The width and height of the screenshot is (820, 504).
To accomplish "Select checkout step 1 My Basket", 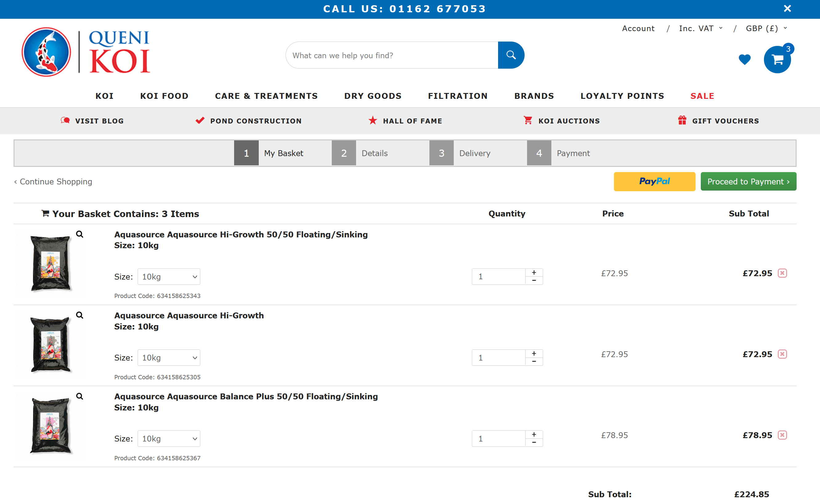I will (x=269, y=153).
